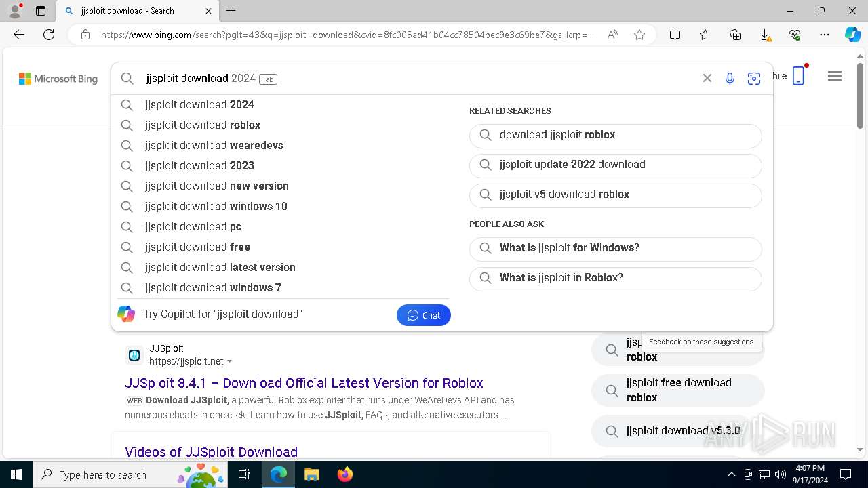Add page to favorites star
The width and height of the screenshot is (868, 488).
coord(639,35)
